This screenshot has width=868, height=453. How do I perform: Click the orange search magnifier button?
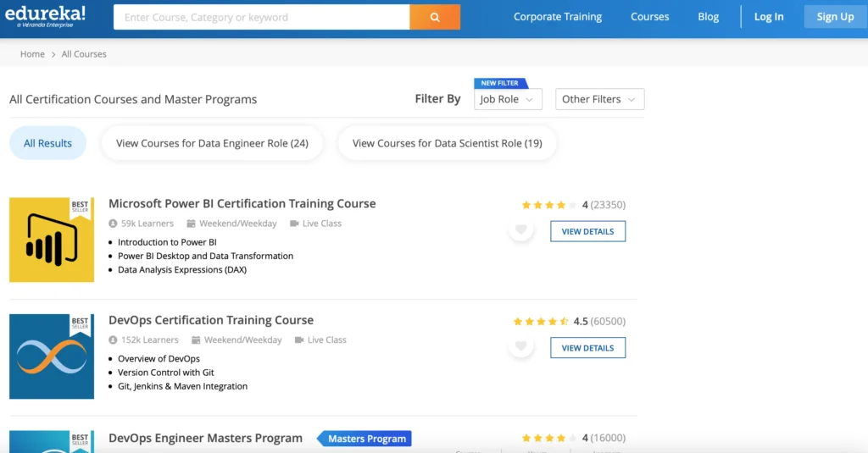tap(435, 17)
